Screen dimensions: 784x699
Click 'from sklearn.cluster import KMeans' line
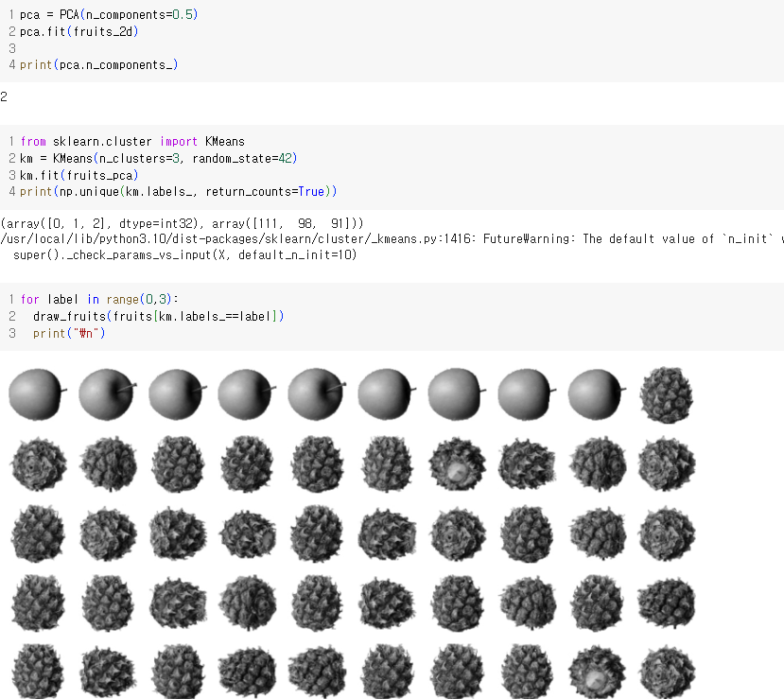(x=132, y=142)
